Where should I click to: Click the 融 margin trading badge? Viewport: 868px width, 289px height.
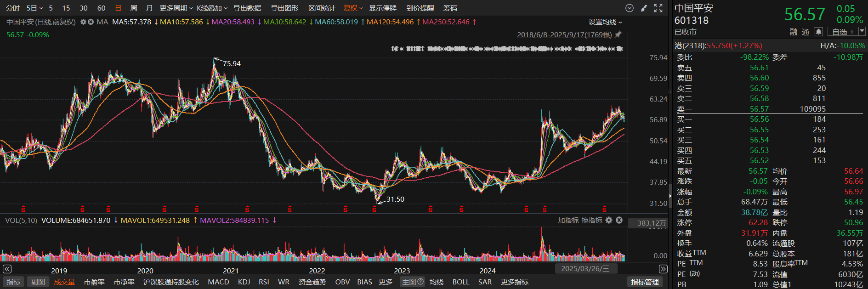(794, 32)
